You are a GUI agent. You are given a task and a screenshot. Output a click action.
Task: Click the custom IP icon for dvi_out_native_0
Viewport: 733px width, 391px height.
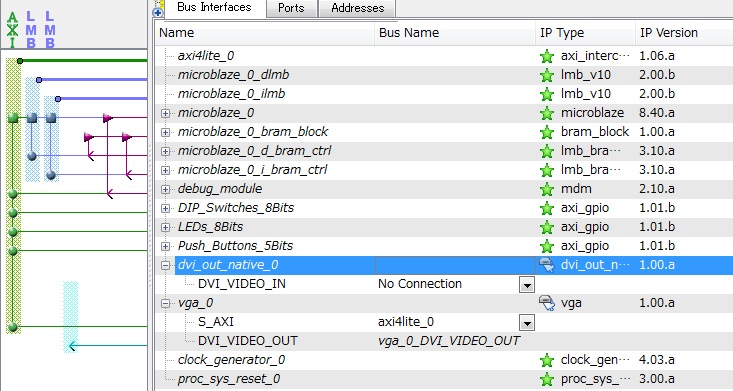coord(546,265)
